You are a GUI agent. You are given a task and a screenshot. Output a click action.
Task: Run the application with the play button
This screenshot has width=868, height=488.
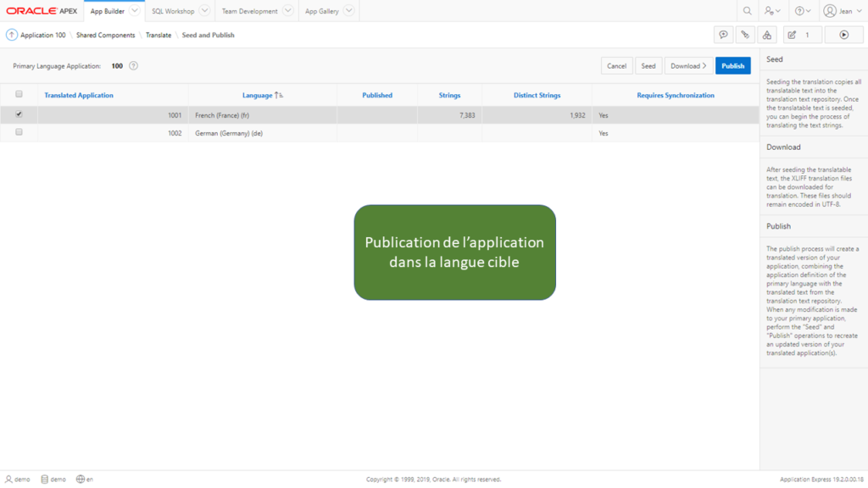pos(843,35)
